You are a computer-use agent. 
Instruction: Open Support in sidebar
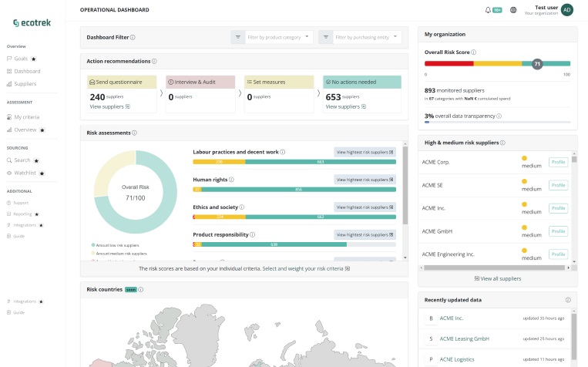click(x=18, y=203)
